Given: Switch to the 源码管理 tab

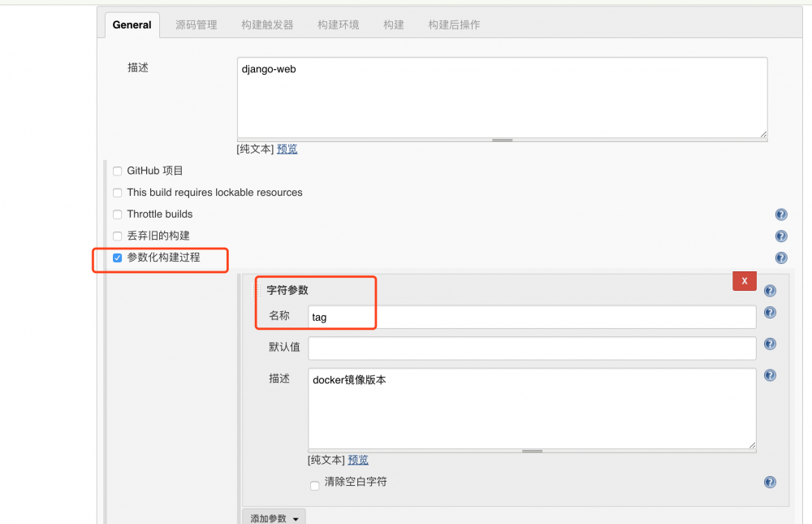Looking at the screenshot, I should 196,24.
